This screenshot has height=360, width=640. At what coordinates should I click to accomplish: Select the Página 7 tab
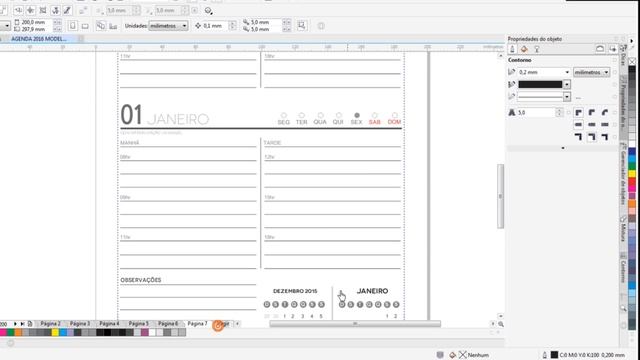(197, 324)
